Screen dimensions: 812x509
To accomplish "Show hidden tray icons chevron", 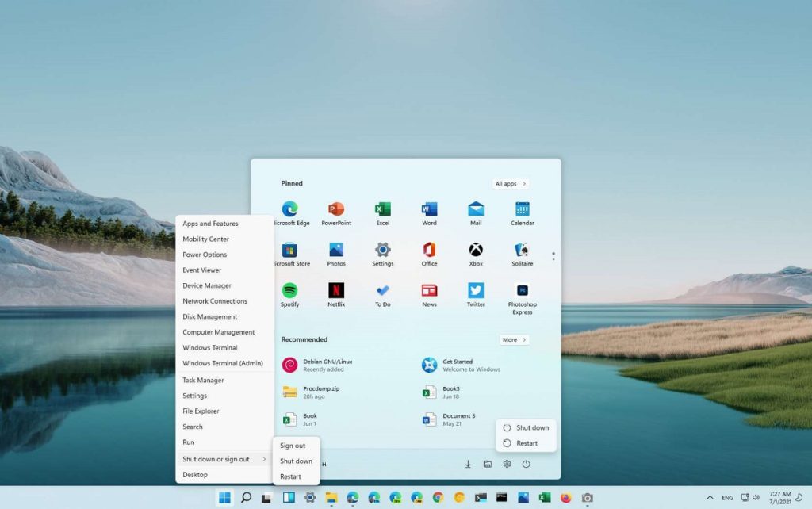I will tap(710, 498).
